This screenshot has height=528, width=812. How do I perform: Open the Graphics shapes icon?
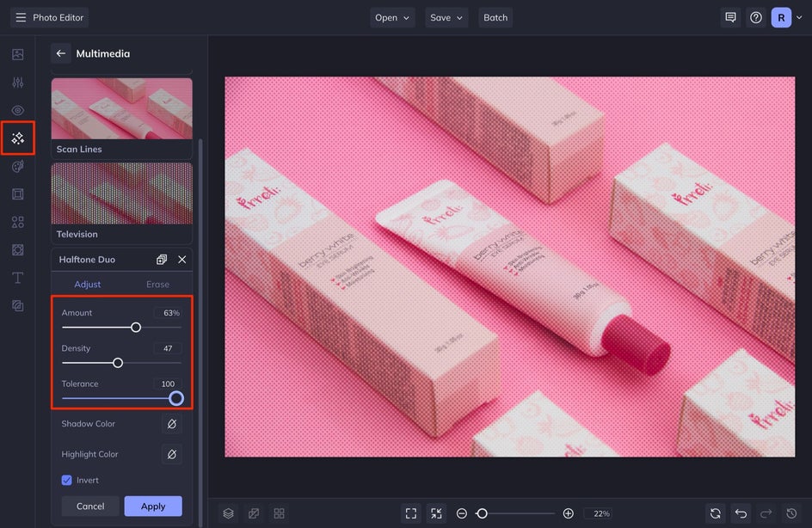pos(17,222)
